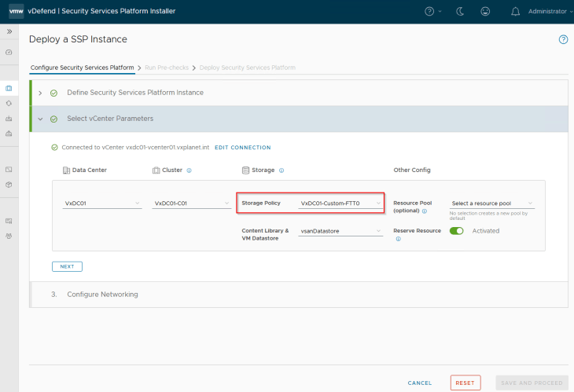Click info icon next to Cluster label

pyautogui.click(x=189, y=170)
